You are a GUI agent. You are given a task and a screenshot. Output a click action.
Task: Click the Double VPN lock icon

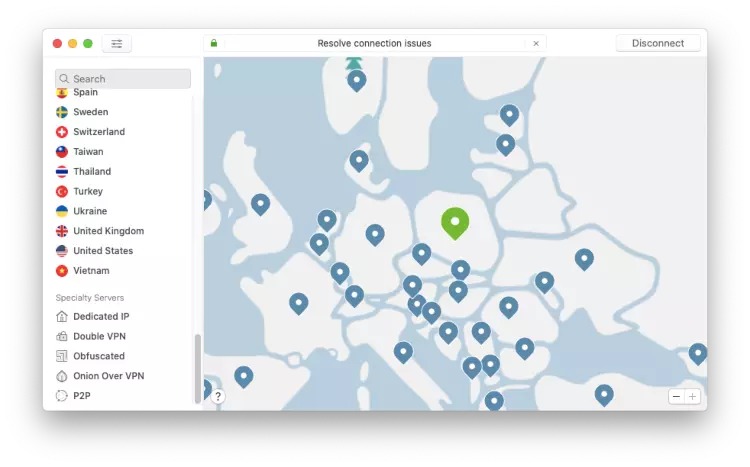(x=62, y=336)
